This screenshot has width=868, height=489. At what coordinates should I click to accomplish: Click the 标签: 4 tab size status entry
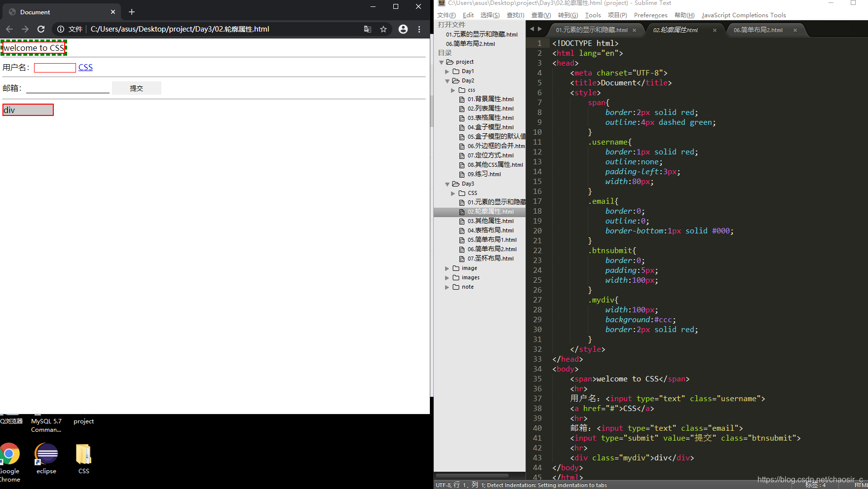click(815, 486)
